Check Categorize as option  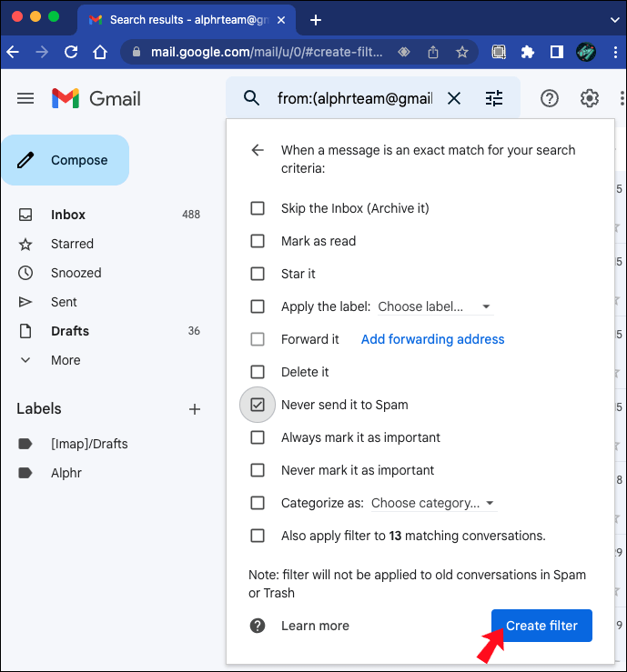pos(258,503)
